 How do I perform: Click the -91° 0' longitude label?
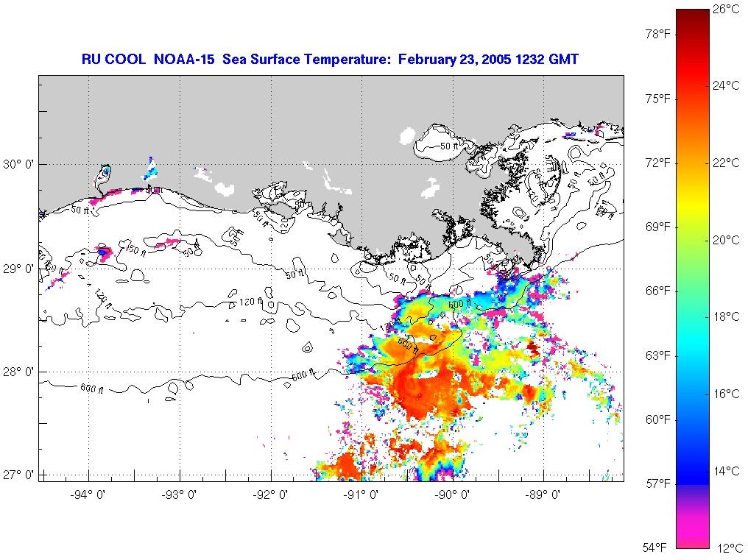pos(361,495)
